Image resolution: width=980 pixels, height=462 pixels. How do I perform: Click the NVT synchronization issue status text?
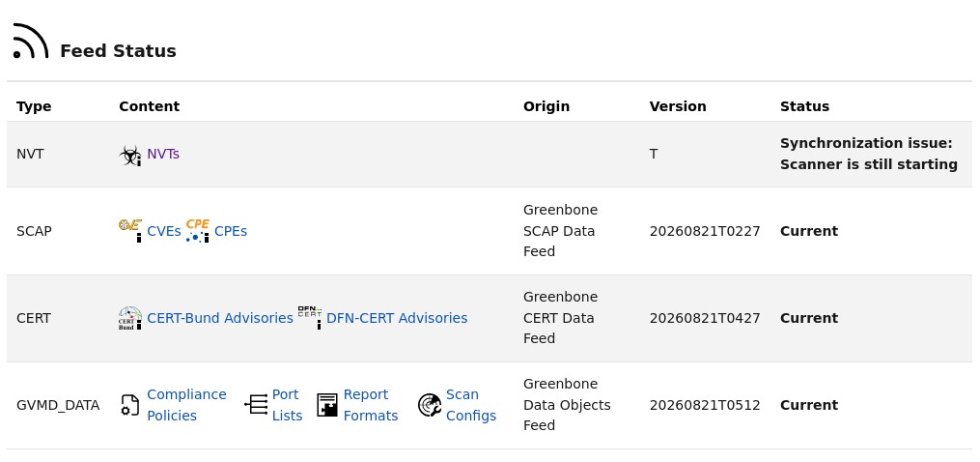coord(869,154)
